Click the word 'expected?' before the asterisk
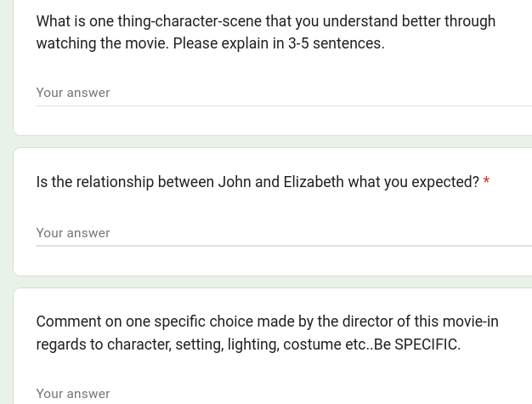 (445, 182)
